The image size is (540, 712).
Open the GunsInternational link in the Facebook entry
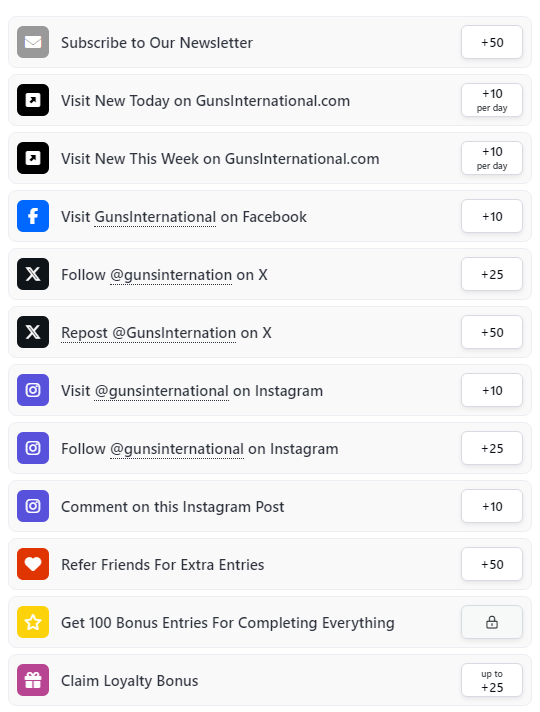point(155,217)
